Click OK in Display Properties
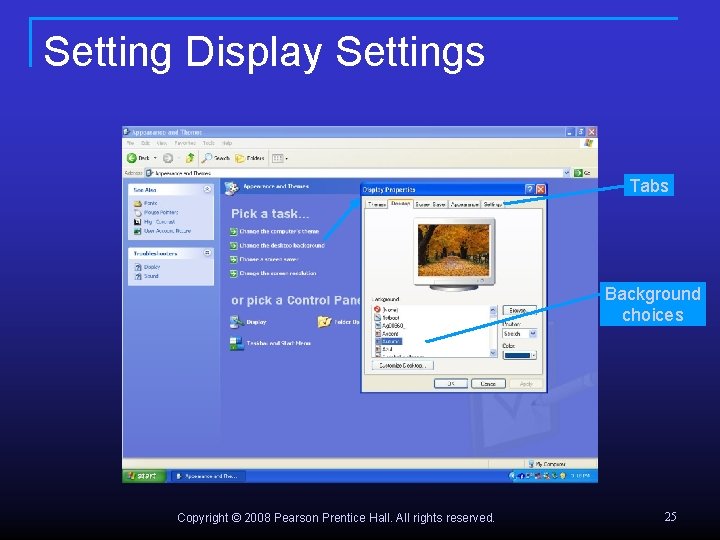 point(450,383)
